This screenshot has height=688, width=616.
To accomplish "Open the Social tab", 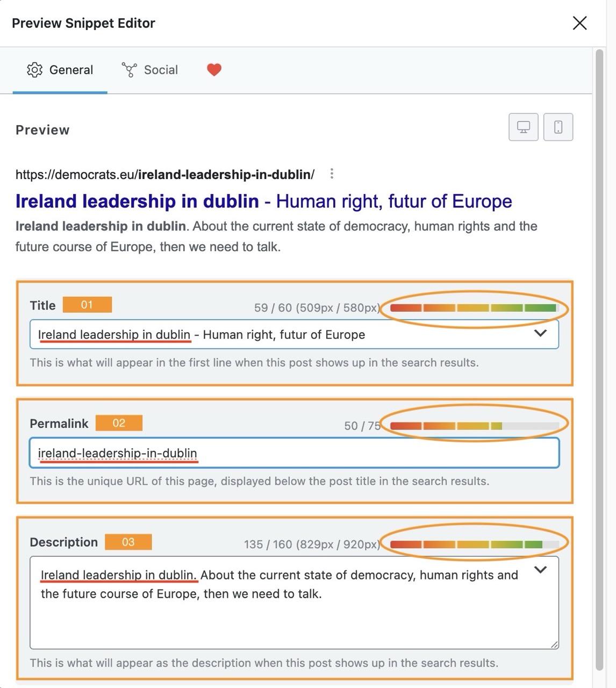I will 151,70.
